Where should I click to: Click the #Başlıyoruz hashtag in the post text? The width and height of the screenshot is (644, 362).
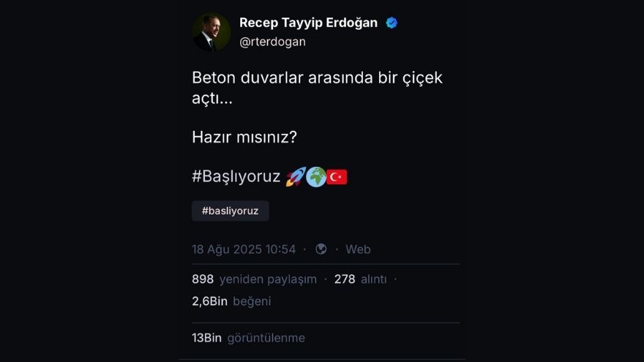(236, 176)
